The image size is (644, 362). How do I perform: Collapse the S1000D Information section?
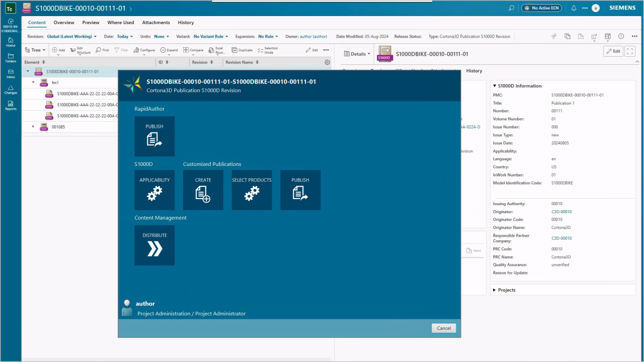point(495,86)
